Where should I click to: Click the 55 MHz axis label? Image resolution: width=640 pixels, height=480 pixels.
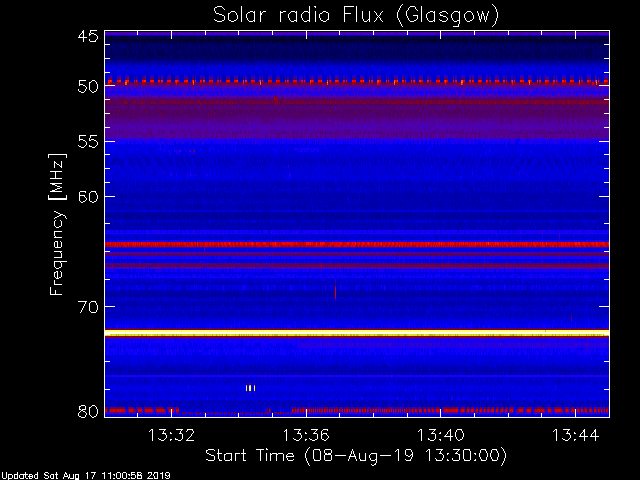tap(88, 142)
